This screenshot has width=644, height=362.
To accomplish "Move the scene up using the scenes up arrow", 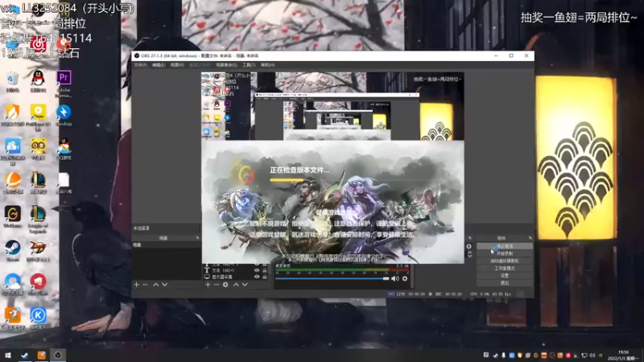I will [155, 285].
